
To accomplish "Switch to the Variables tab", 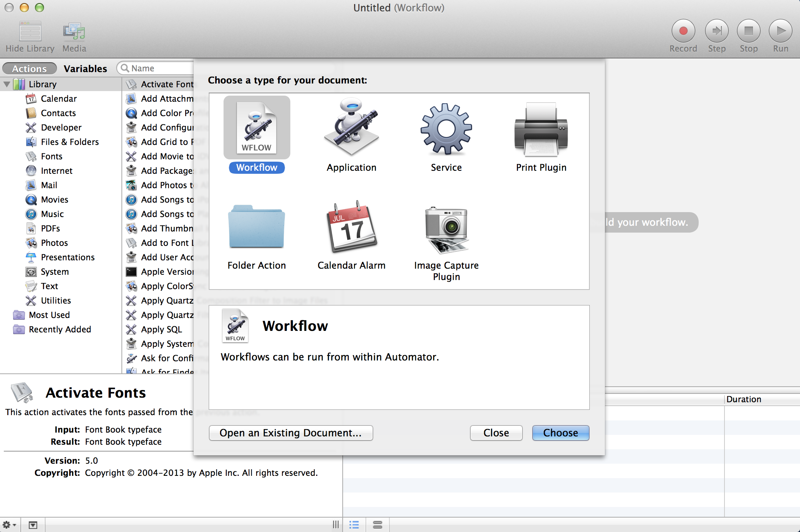I will tap(85, 69).
